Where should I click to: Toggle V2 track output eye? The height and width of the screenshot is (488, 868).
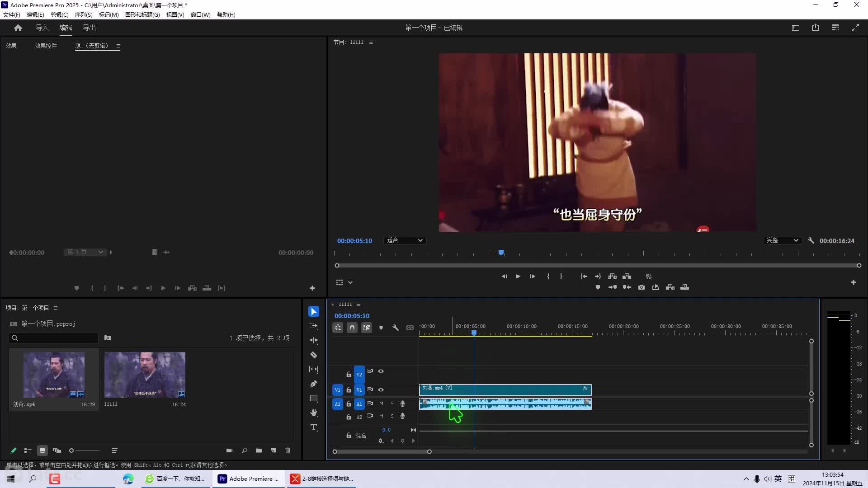click(x=381, y=371)
